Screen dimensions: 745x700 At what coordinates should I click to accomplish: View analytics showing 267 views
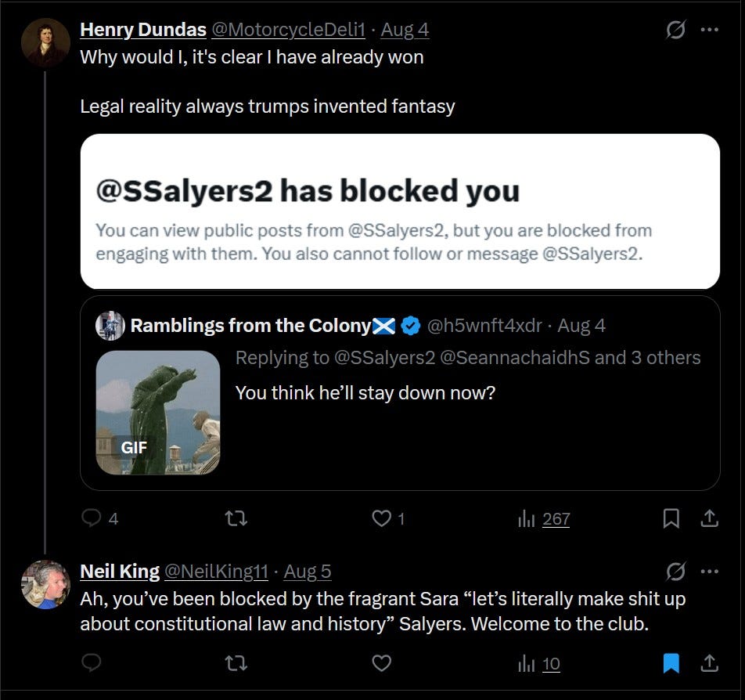544,519
